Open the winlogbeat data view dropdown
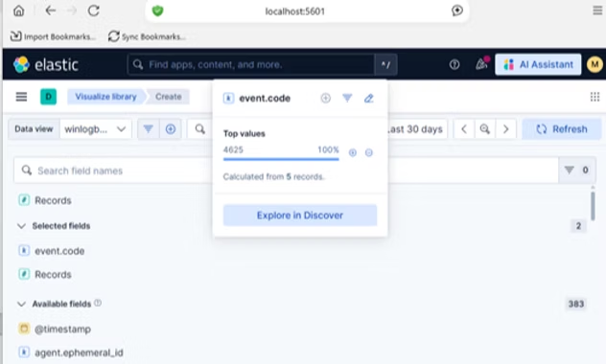Image resolution: width=606 pixels, height=364 pixels. click(x=96, y=129)
